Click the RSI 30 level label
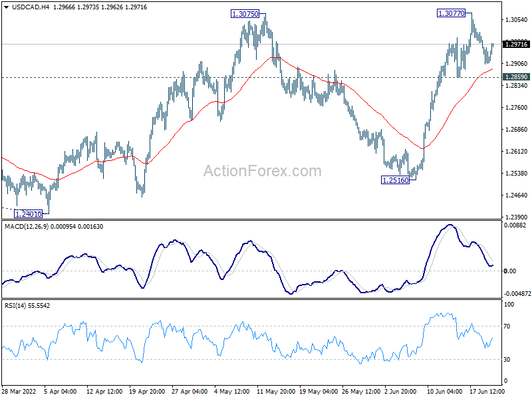This screenshot has width=532, height=399. coord(507,359)
